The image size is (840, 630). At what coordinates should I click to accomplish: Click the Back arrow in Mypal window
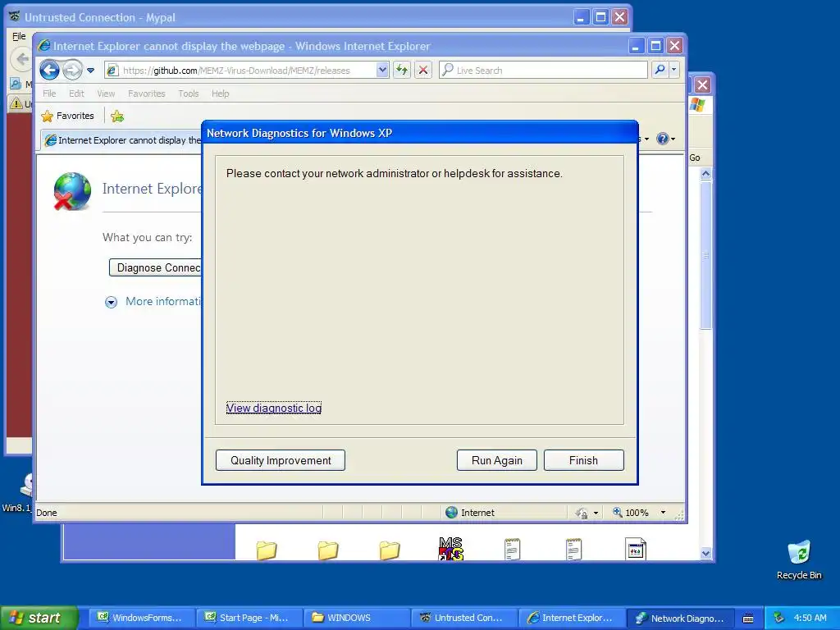click(x=22, y=58)
